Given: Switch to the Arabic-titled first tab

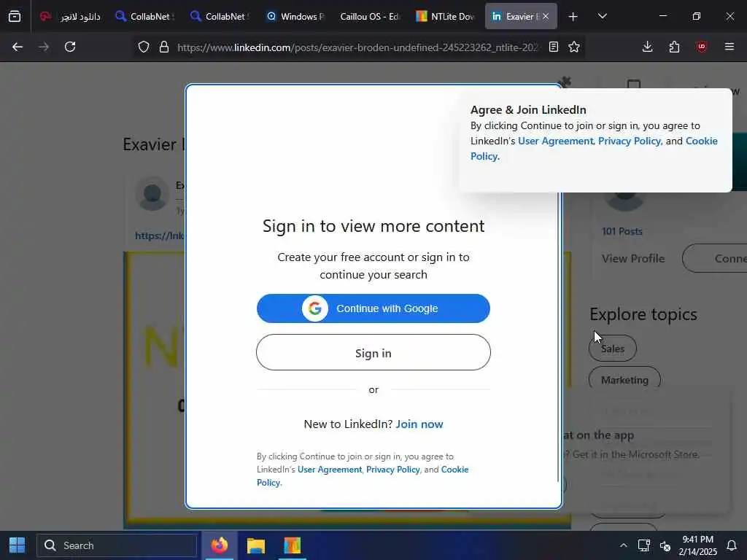Looking at the screenshot, I should [x=70, y=16].
